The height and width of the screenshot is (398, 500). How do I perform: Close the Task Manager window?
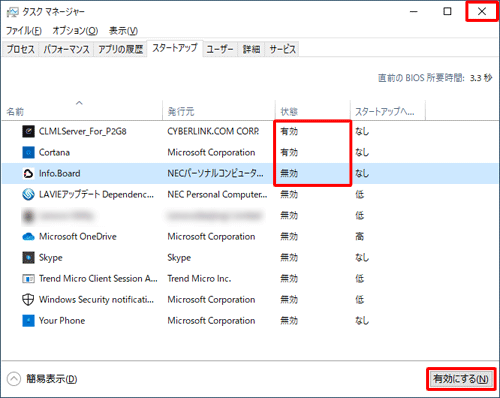(x=482, y=12)
